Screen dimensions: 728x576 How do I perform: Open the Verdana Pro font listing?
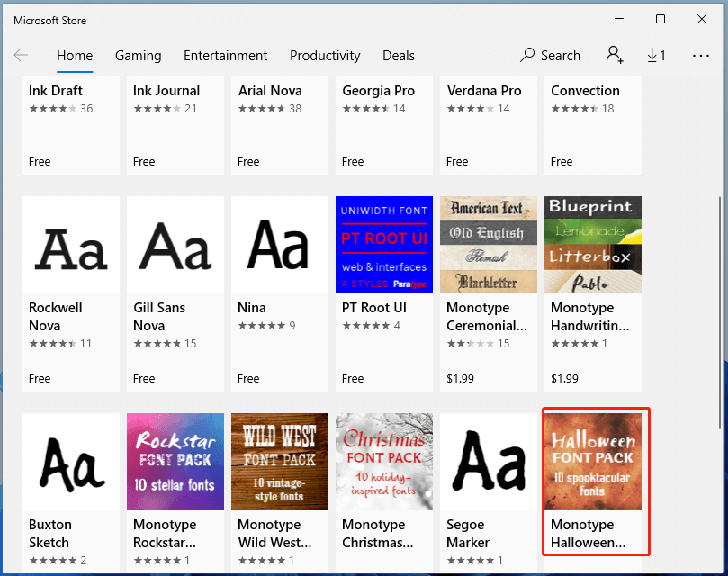coord(487,126)
